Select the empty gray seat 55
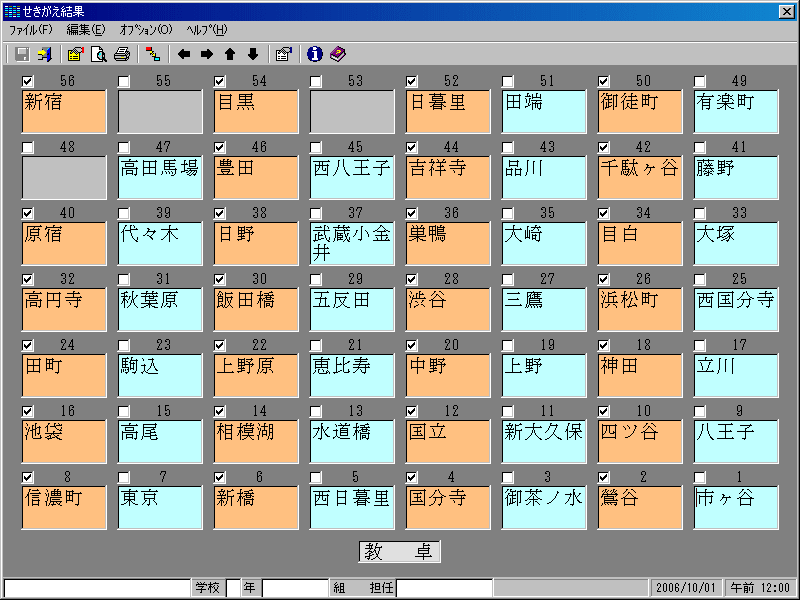Screen dimensions: 800x600 click(x=160, y=111)
